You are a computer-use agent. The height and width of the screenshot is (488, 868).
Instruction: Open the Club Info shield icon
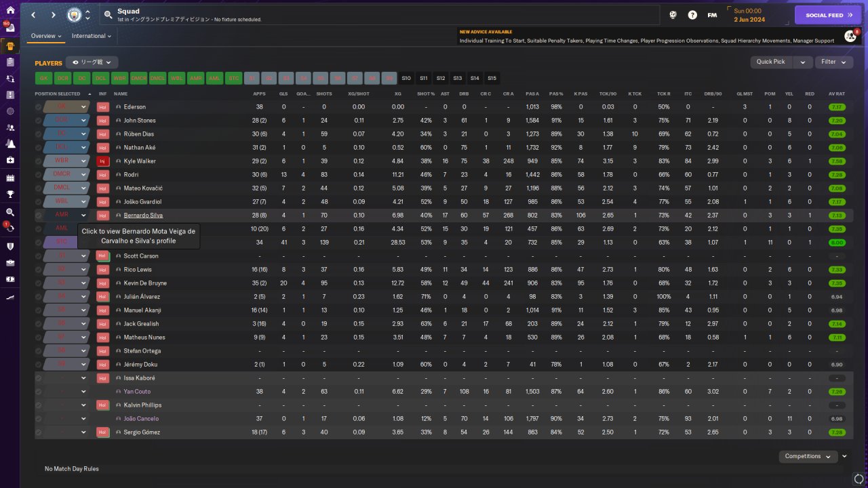10,246
